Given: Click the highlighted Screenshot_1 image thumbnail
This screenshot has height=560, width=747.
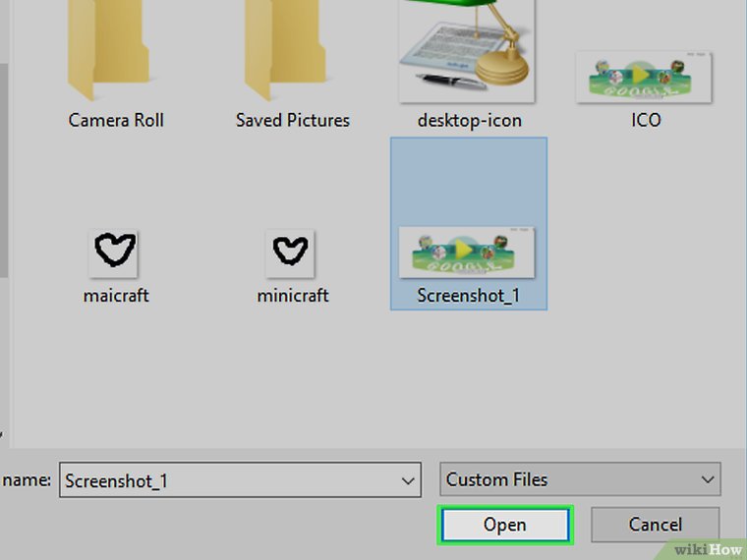Looking at the screenshot, I should click(467, 252).
